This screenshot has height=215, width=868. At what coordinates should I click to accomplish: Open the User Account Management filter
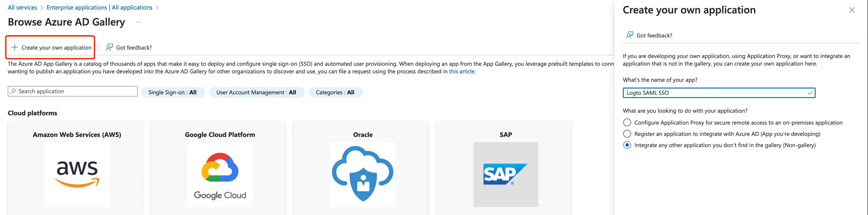coord(256,93)
